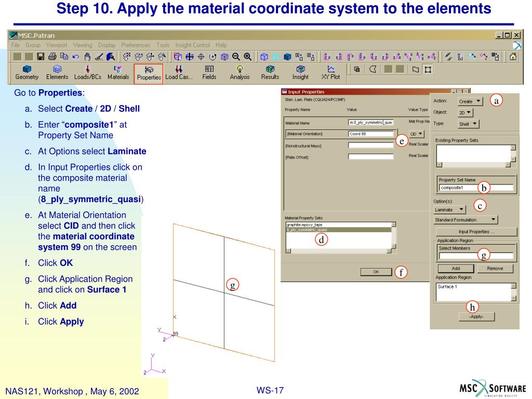Click the Zoom Out magnifier icon
The width and height of the screenshot is (532, 399).
tap(236, 57)
